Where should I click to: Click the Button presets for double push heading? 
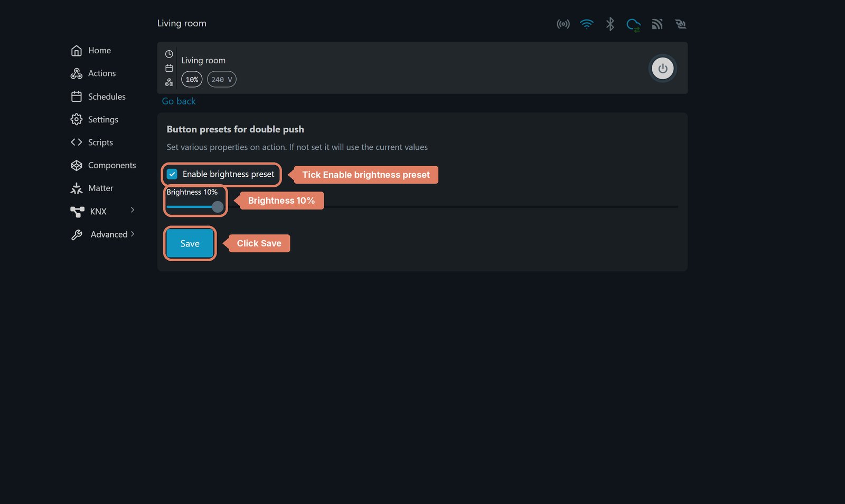(236, 129)
